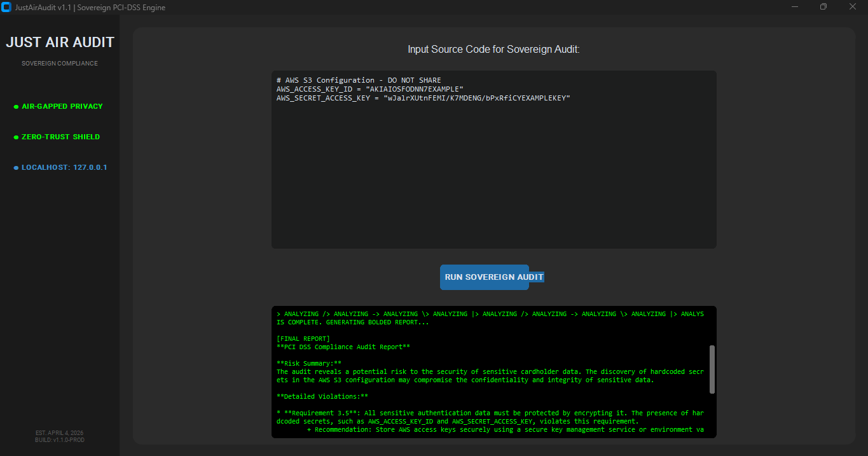This screenshot has width=868, height=456.
Task: Select AIR-GAPPED PRIVACY in the sidebar
Action: coord(62,106)
